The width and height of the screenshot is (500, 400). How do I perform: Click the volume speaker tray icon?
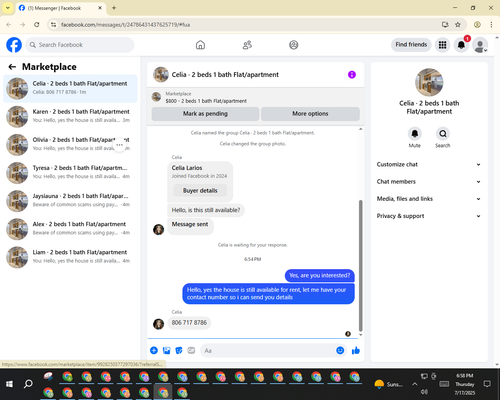(424, 392)
